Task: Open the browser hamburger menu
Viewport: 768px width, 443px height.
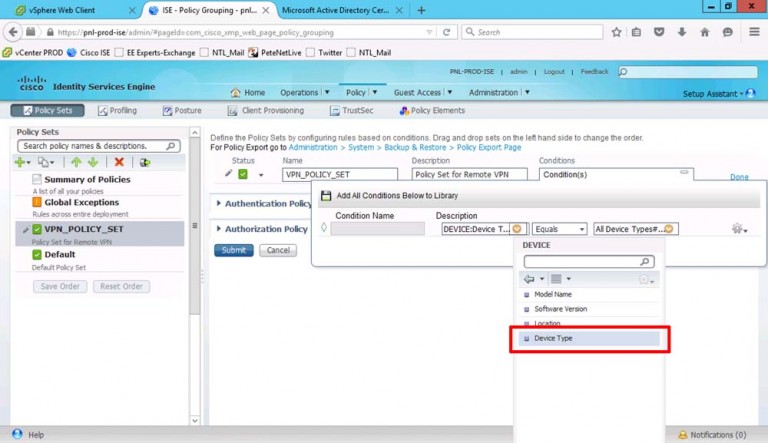Action: 754,32
